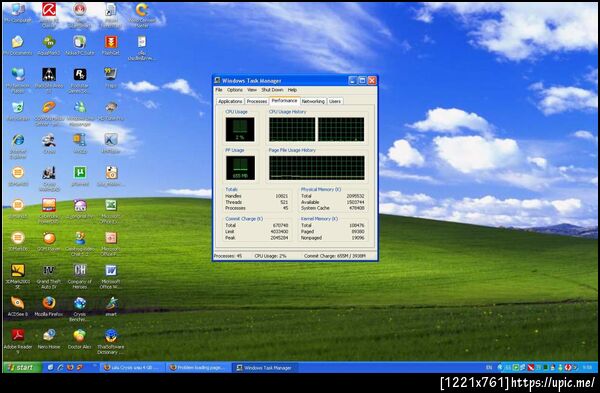
Task: Launch Windows Live Messenger from desktop
Action: (80, 113)
